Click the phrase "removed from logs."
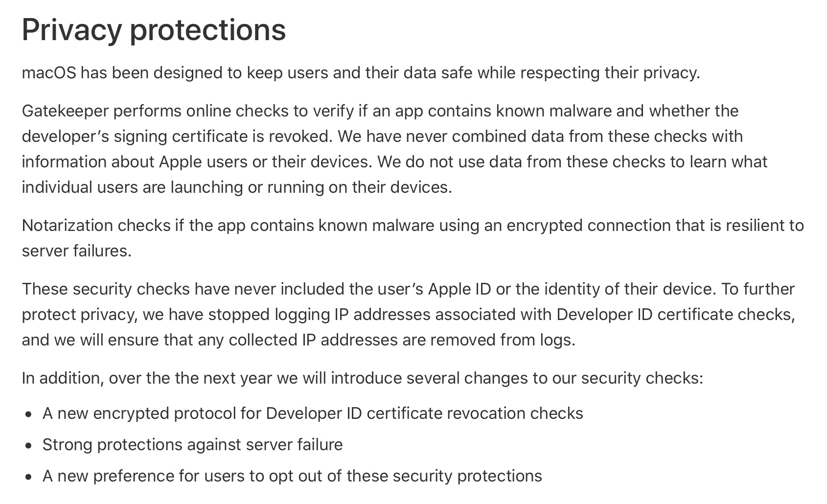This screenshot has width=827, height=504. 503,340
